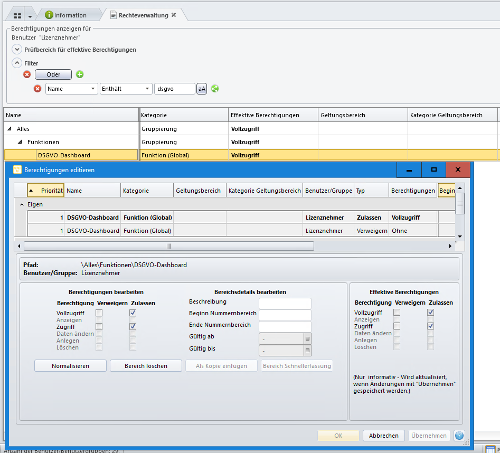
Task: Select DSGVO-Dashboard row with Zulassen type
Action: [x=241, y=217]
